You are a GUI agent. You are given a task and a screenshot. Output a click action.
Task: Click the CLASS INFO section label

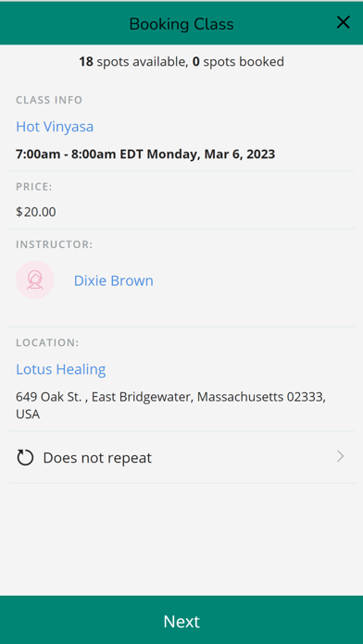coord(49,100)
